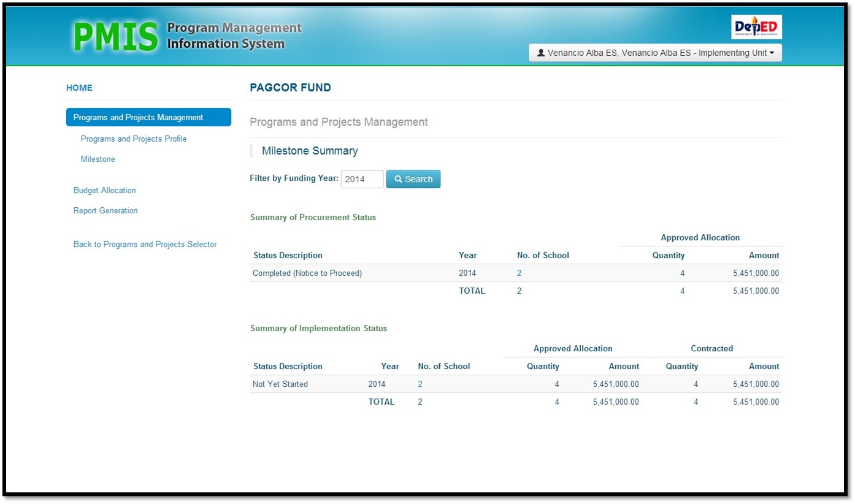This screenshot has height=504, width=855.
Task: Click the PMIS logo in the header
Action: pos(187,36)
